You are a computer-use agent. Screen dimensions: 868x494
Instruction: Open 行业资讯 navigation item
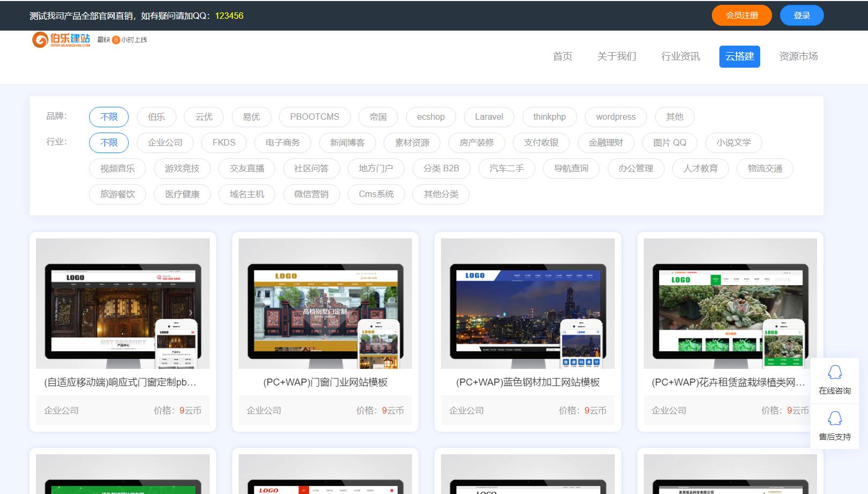pos(680,56)
